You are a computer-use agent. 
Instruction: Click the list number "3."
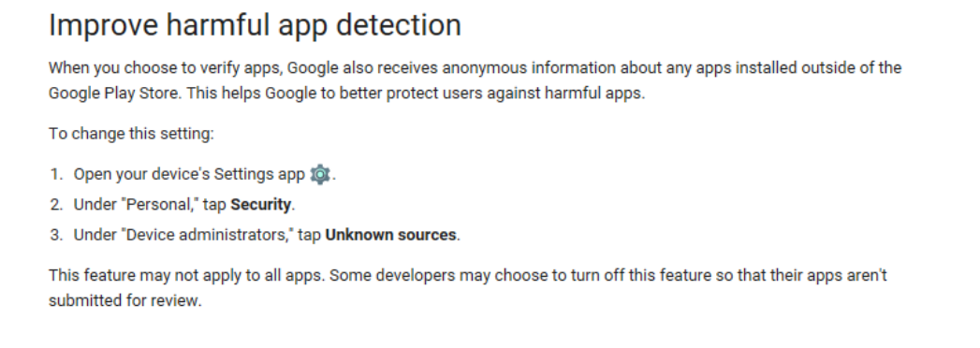click(x=57, y=235)
